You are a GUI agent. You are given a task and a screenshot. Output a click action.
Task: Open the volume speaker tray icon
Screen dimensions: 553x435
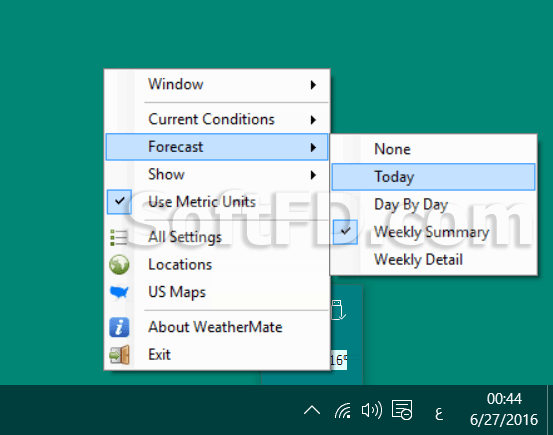[x=372, y=410]
